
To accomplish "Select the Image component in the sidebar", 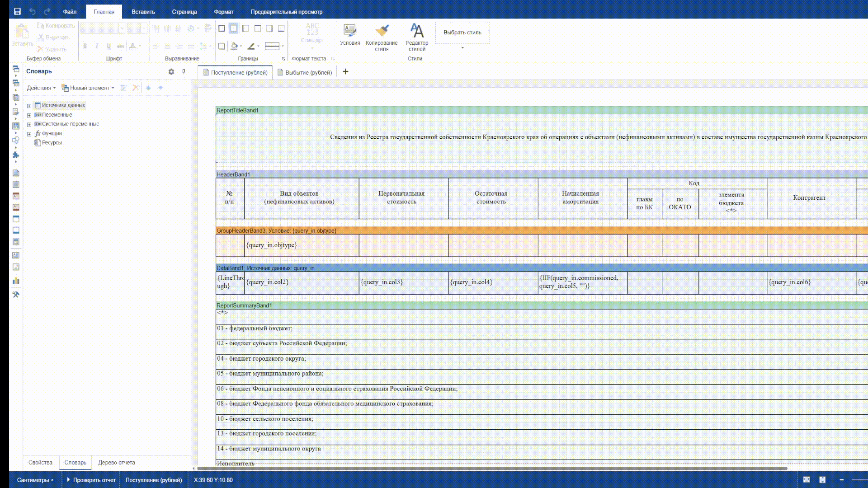I will pos(16,267).
